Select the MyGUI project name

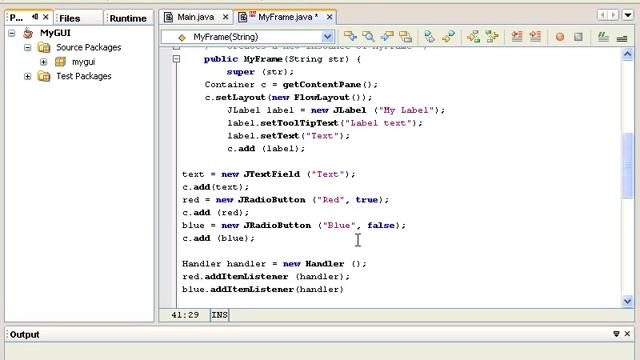tap(55, 33)
